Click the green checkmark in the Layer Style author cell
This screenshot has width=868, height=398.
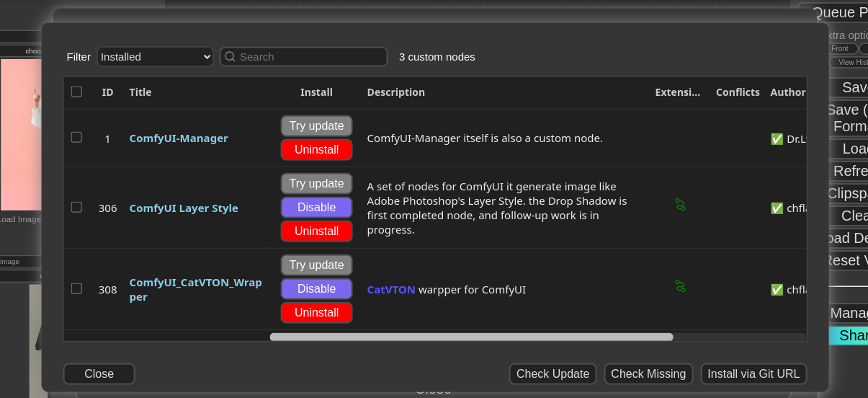[x=777, y=208]
